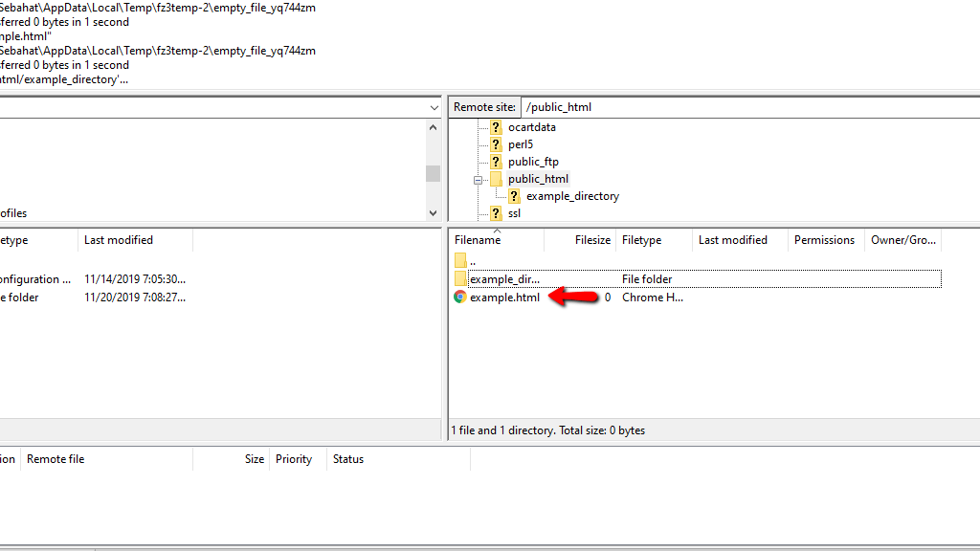Click the Chrome icon next to example.html
The image size is (980, 551).
pos(460,298)
